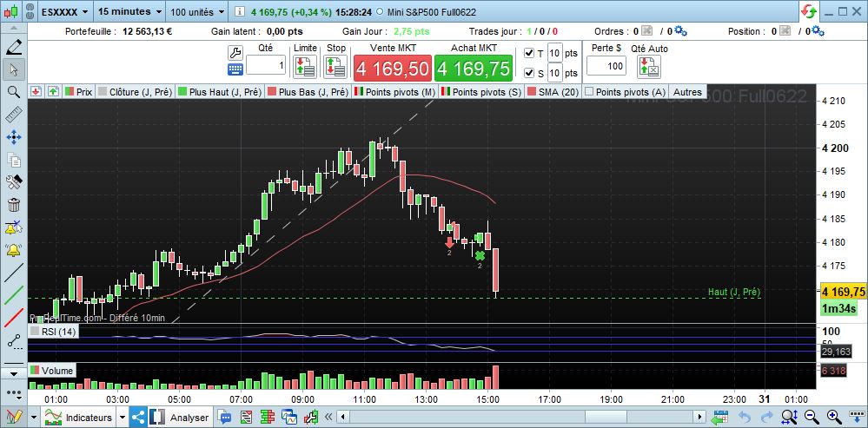Click the Achat MKT buy button

pyautogui.click(x=474, y=69)
